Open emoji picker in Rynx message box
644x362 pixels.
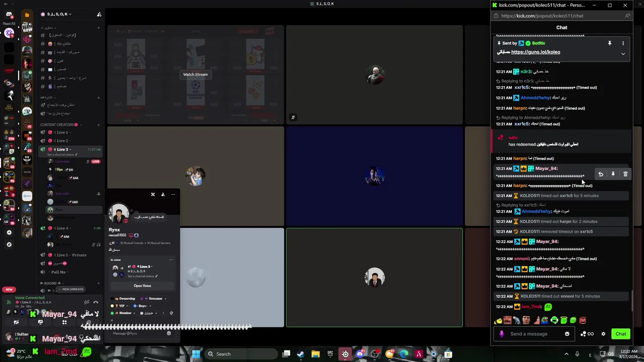169,333
